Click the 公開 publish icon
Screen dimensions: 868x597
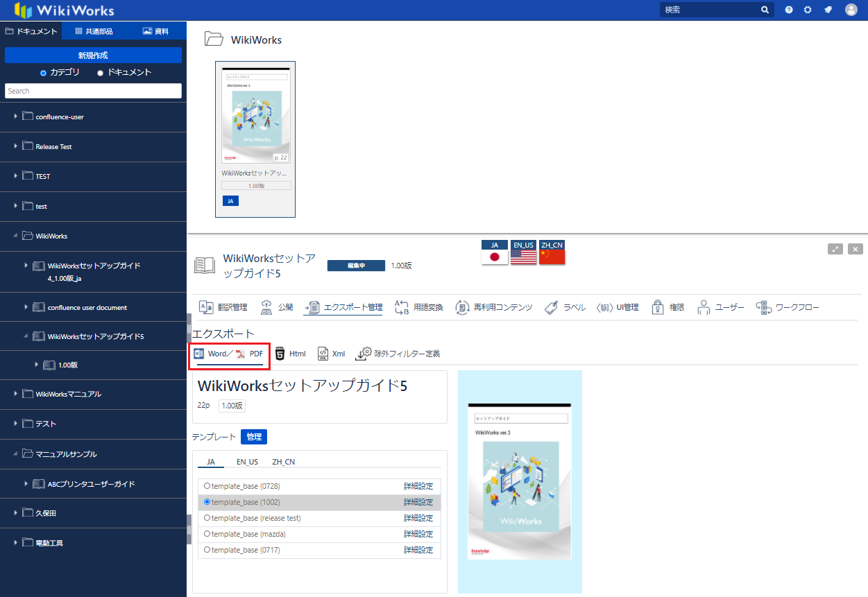tap(266, 307)
